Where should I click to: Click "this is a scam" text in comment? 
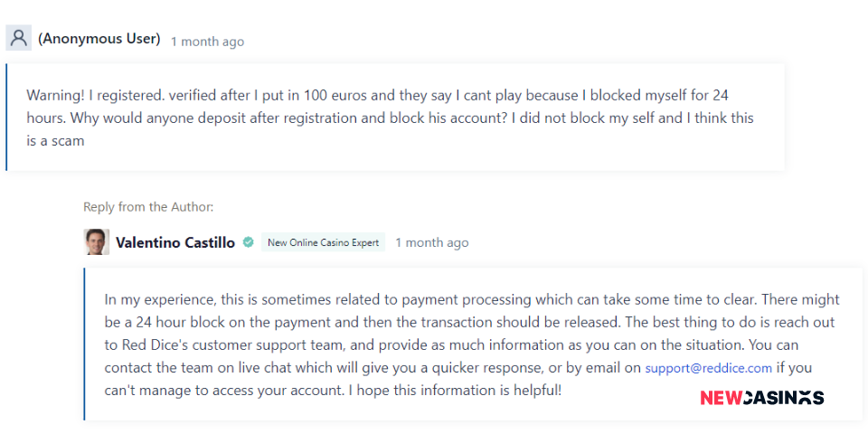pos(56,141)
